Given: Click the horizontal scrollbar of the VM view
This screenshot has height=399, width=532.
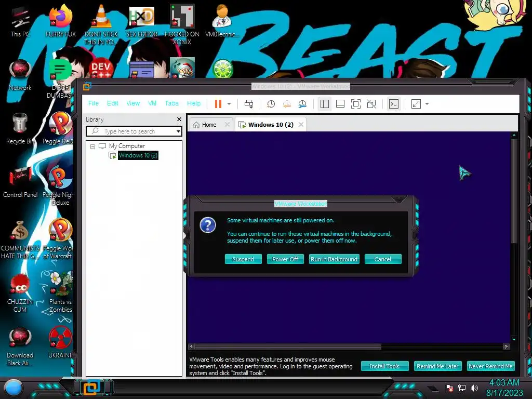Looking at the screenshot, I should pyautogui.click(x=288, y=347).
